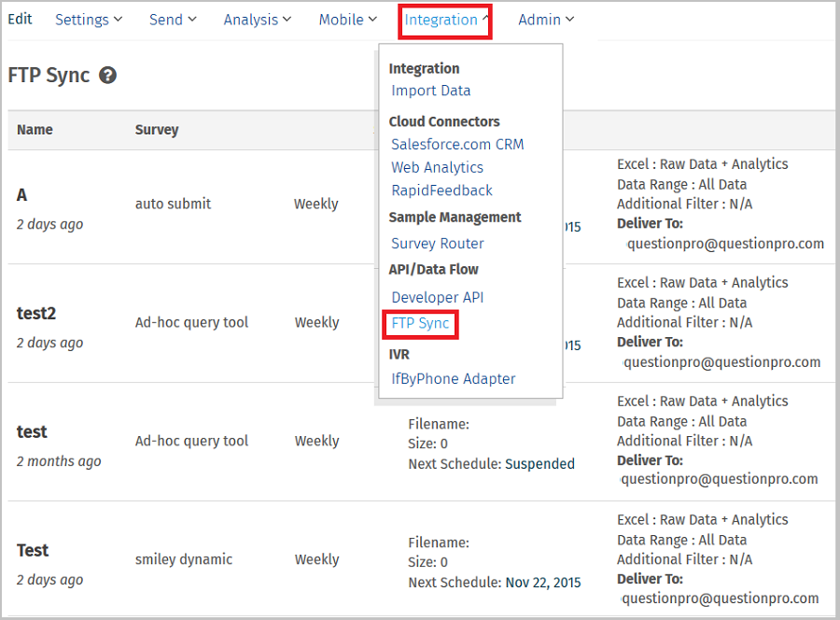This screenshot has height=620, width=840.
Task: Expand the Analysis menu
Action: click(x=257, y=19)
